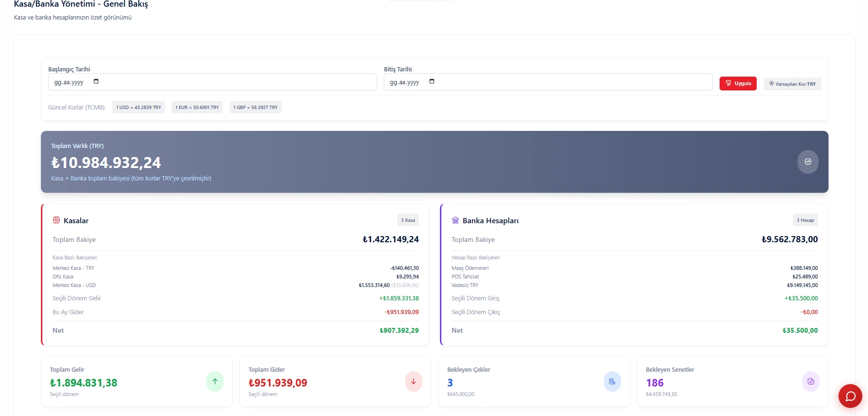Click the purple Bekleyen Senetler icon
Viewport: 868px width, 416px height.
[x=810, y=381]
